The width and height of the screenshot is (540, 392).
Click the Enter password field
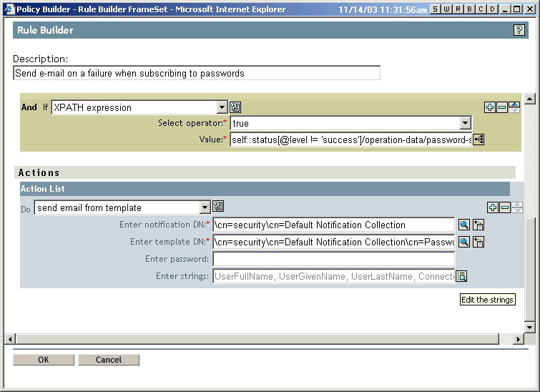(x=334, y=259)
